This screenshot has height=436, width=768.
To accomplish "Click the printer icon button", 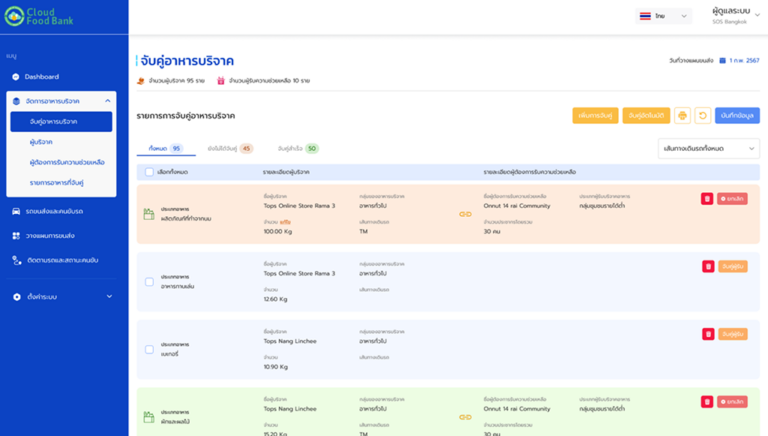I will pyautogui.click(x=682, y=116).
